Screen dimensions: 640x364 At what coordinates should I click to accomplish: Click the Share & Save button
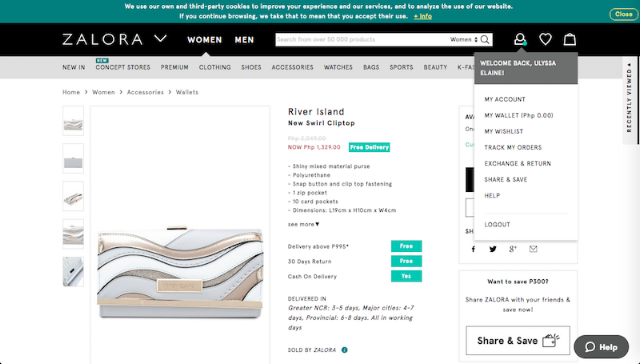[518, 340]
